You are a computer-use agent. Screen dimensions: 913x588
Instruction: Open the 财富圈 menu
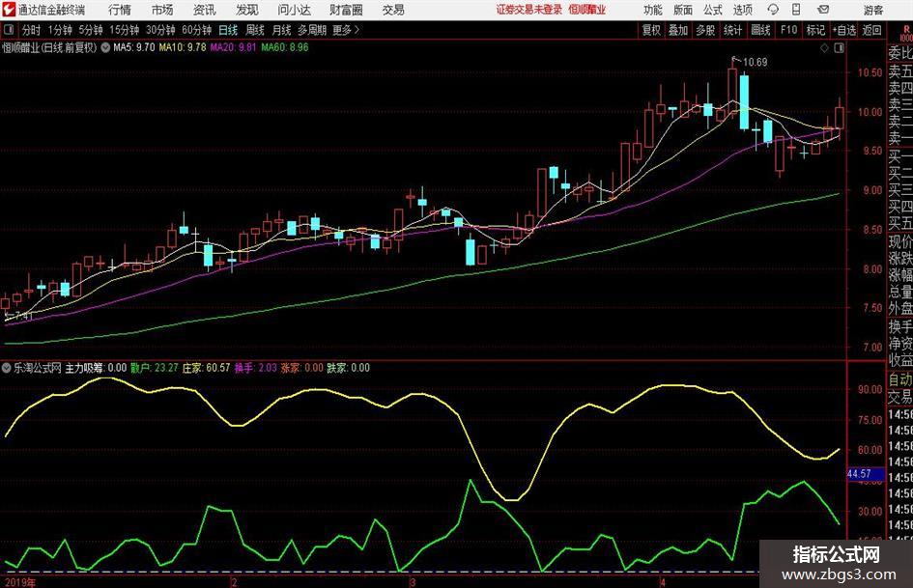[x=346, y=10]
